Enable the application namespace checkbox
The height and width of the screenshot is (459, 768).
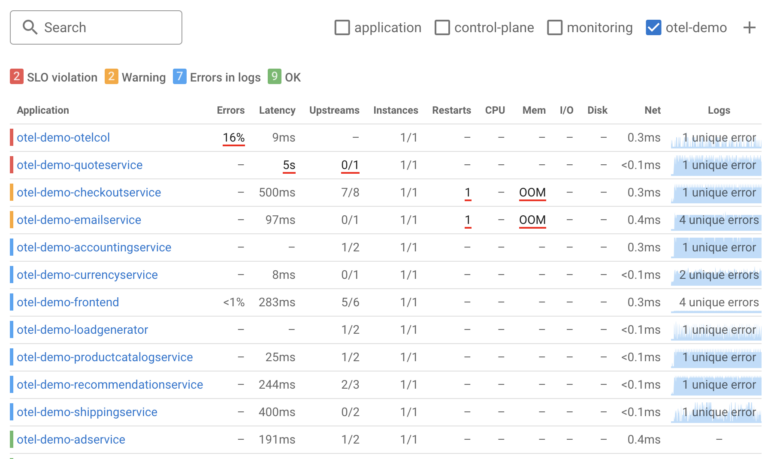tap(342, 28)
